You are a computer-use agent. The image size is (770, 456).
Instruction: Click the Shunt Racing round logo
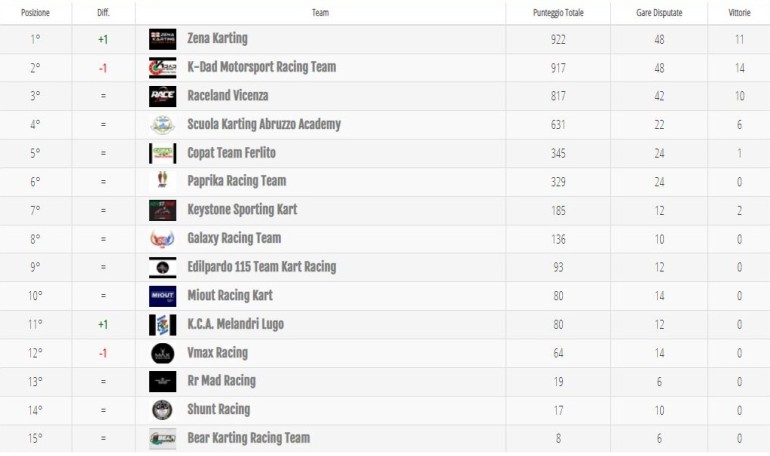(162, 410)
